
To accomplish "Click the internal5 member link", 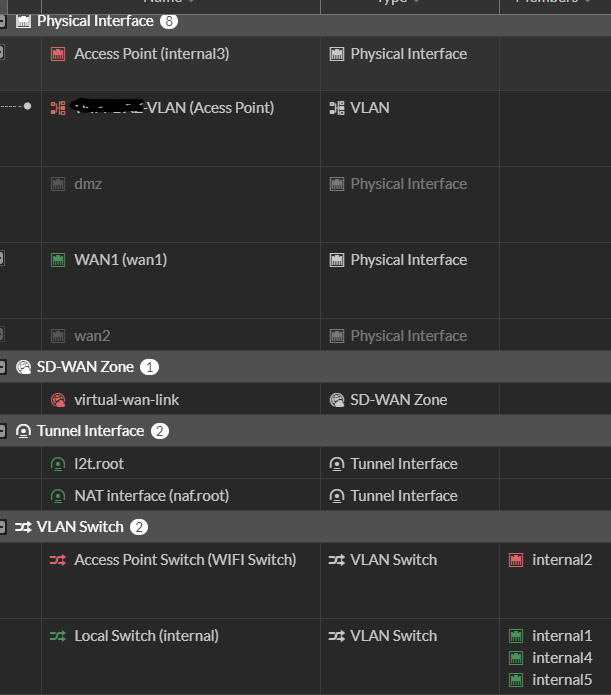I will pos(562,680).
